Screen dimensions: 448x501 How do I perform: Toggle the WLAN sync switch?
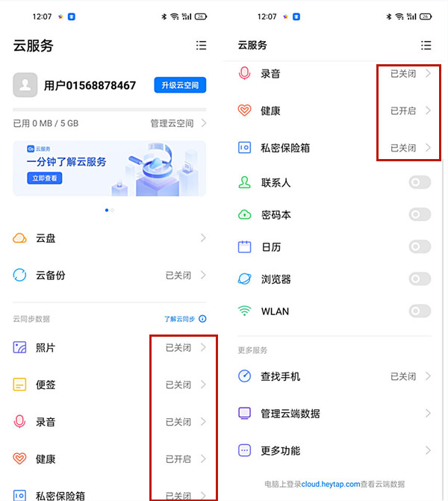pyautogui.click(x=420, y=311)
